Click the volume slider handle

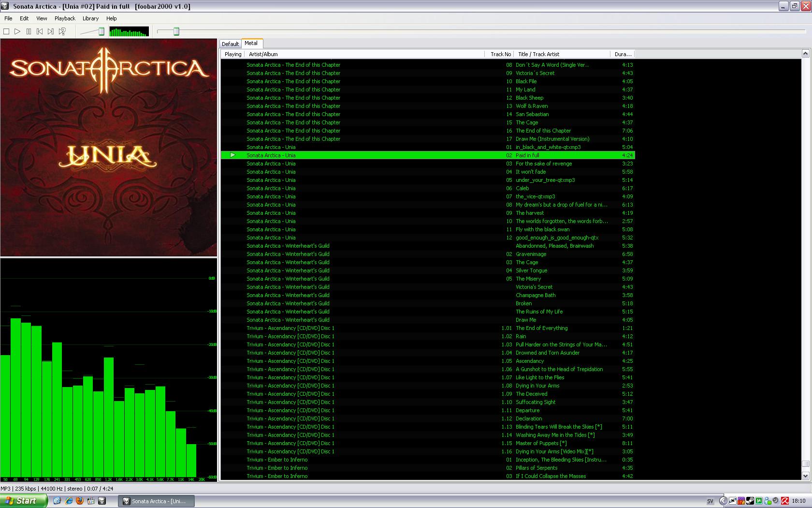(x=101, y=31)
